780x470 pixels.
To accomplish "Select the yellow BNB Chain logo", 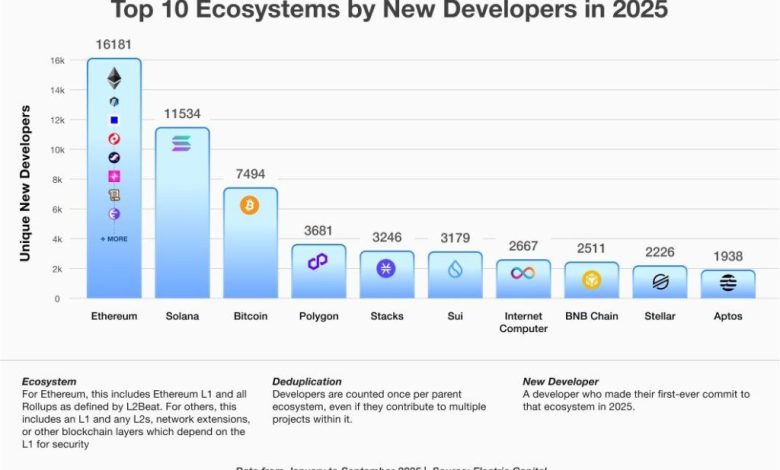I will click(592, 279).
